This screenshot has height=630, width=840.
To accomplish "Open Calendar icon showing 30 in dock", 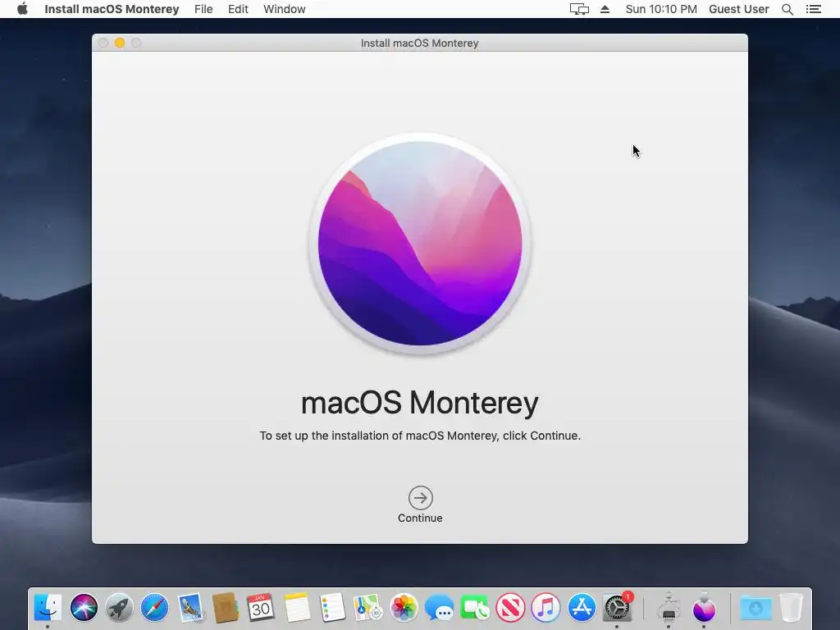I will [261, 608].
